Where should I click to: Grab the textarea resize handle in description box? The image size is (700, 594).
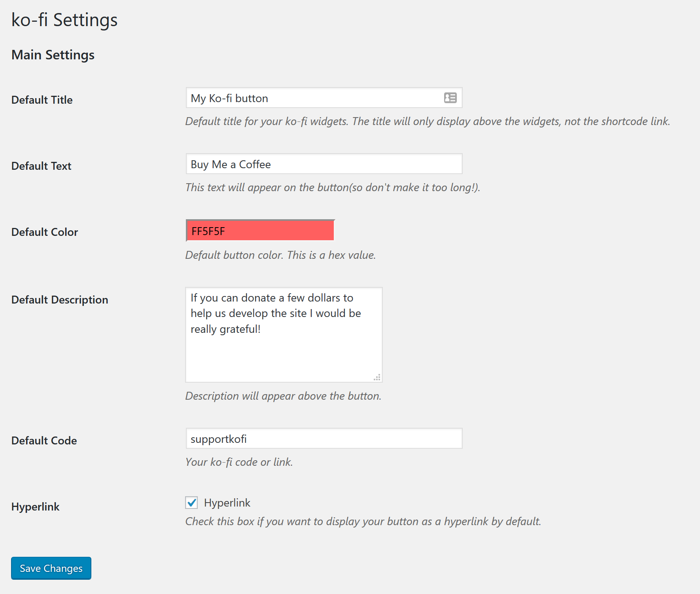pyautogui.click(x=377, y=377)
